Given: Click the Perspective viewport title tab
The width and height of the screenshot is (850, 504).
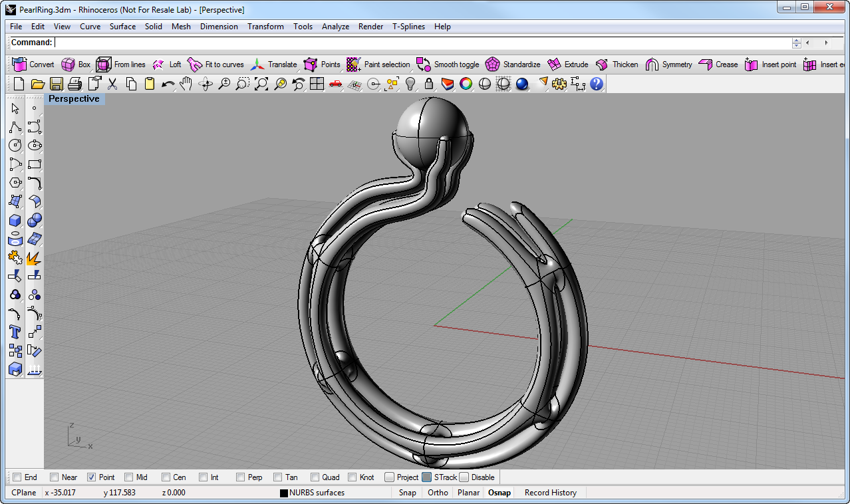Looking at the screenshot, I should coord(74,99).
